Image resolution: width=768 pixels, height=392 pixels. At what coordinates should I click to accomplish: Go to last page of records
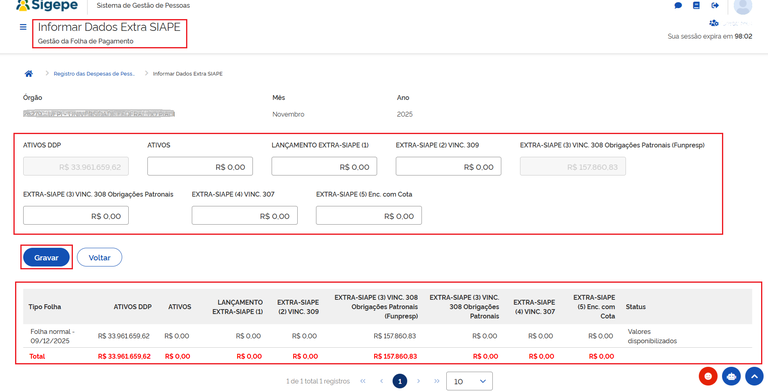click(436, 381)
